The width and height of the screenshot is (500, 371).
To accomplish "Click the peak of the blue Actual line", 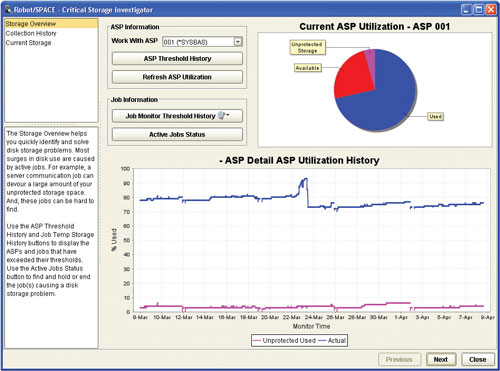I will click(305, 179).
